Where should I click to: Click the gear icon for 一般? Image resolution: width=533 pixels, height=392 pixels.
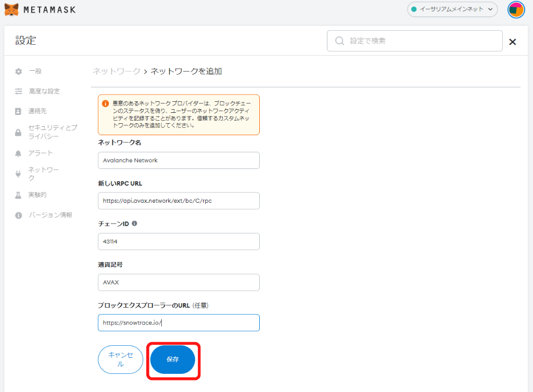(x=18, y=71)
